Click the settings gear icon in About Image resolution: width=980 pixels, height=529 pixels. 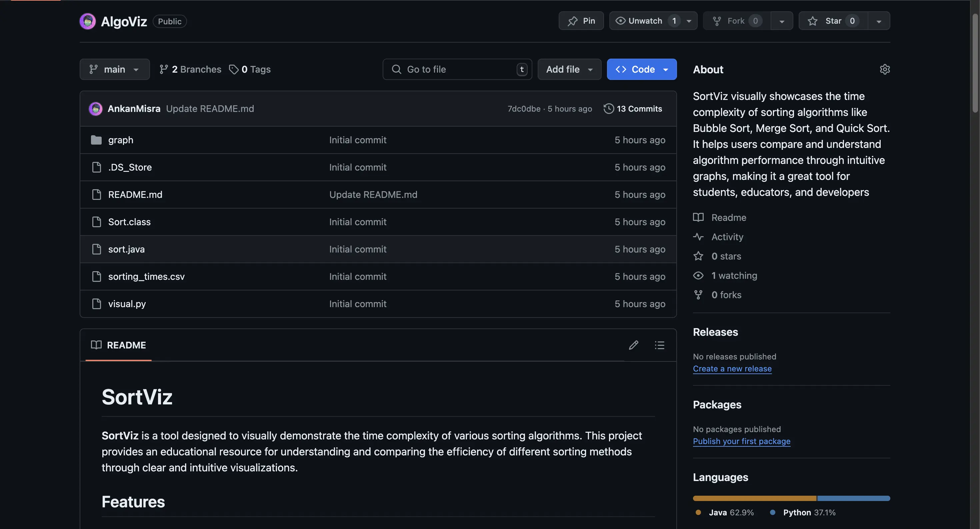point(884,70)
